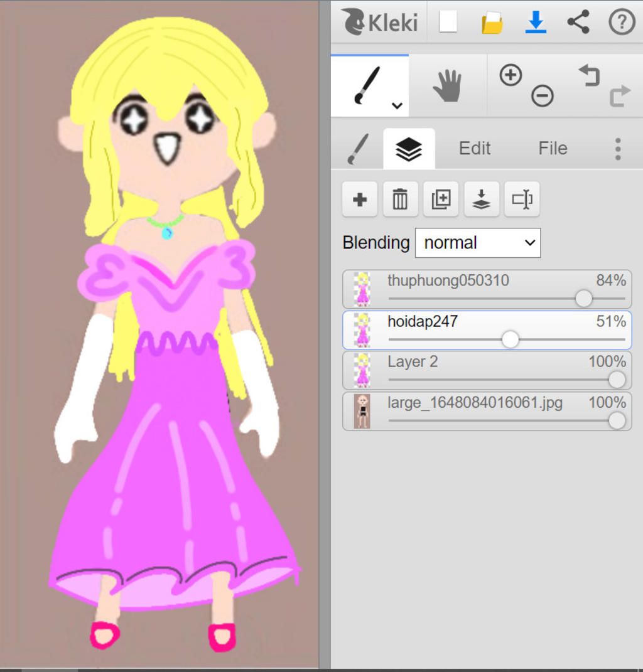Adjust the Layer 2 opacity slider handle

coord(617,380)
